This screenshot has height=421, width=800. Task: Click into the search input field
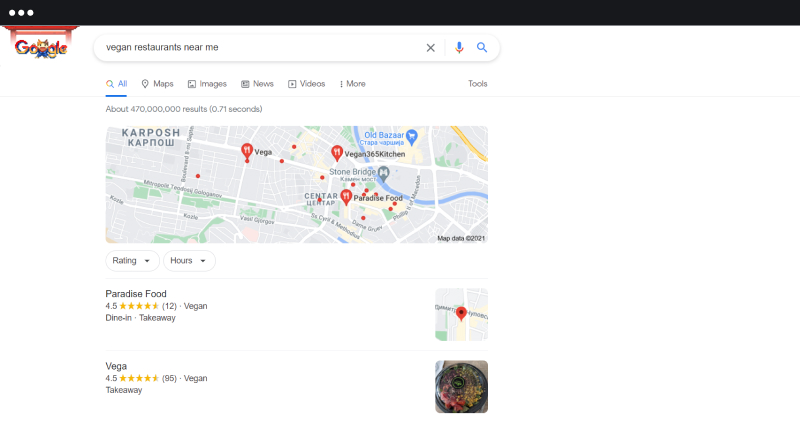[x=260, y=47]
